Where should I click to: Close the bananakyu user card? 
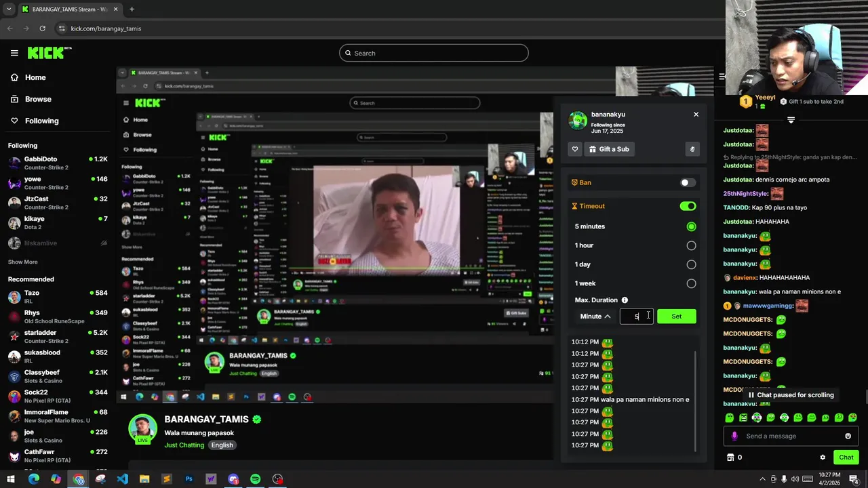pos(696,115)
